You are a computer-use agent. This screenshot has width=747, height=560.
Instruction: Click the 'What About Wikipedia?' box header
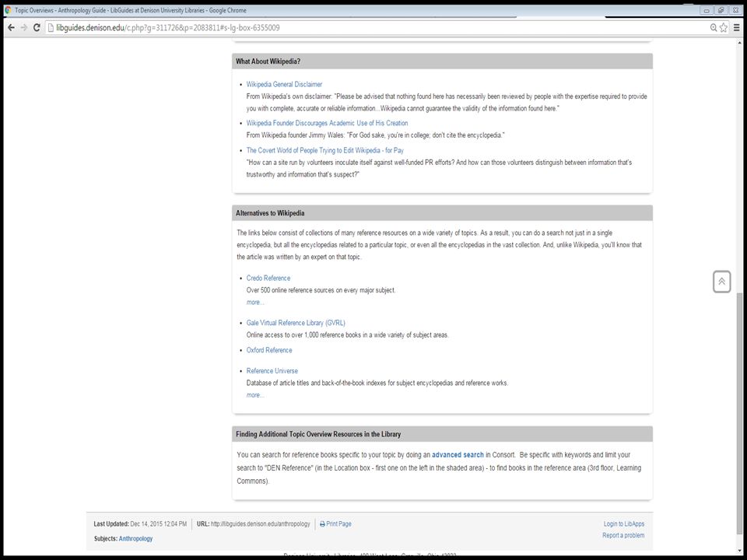pyautogui.click(x=442, y=61)
